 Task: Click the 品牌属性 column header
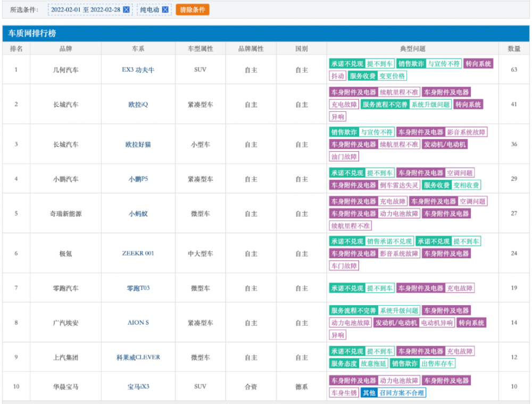251,49
